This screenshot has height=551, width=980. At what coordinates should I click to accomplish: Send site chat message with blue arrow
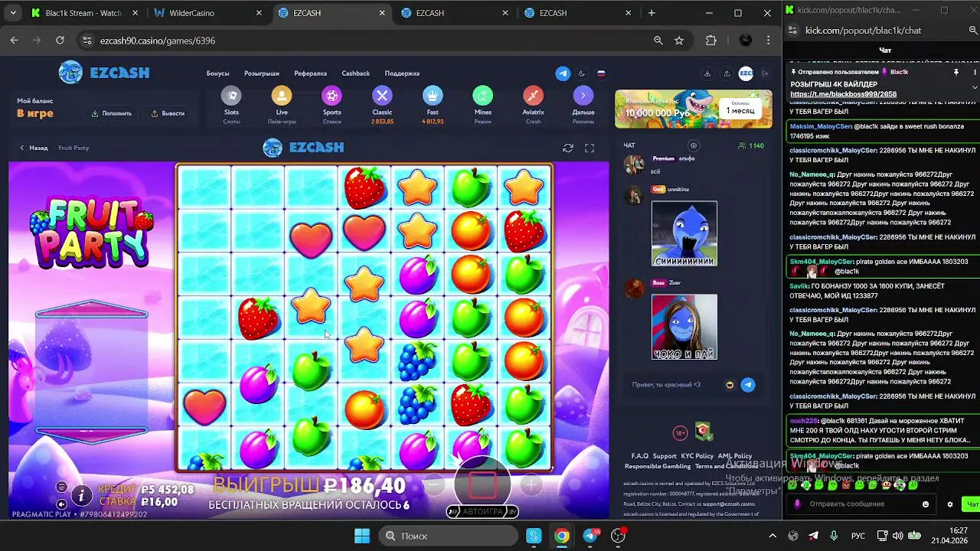(x=748, y=385)
